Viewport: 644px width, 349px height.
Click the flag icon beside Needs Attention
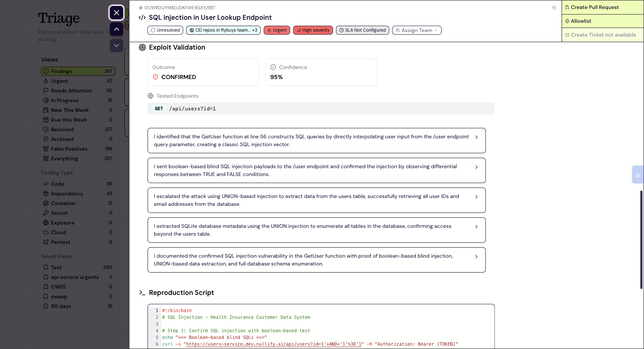(x=46, y=91)
